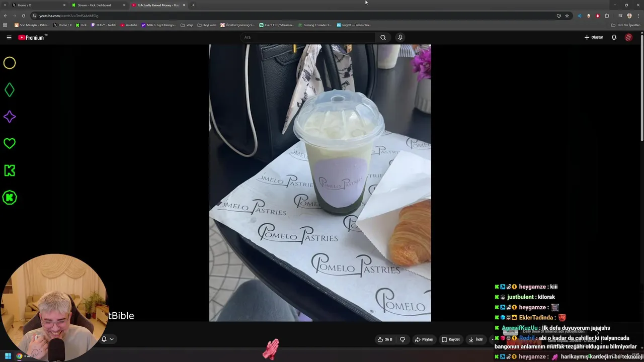Click the green Kick K logo overlay
Viewport: 644px width, 362px height.
pyautogui.click(x=10, y=170)
